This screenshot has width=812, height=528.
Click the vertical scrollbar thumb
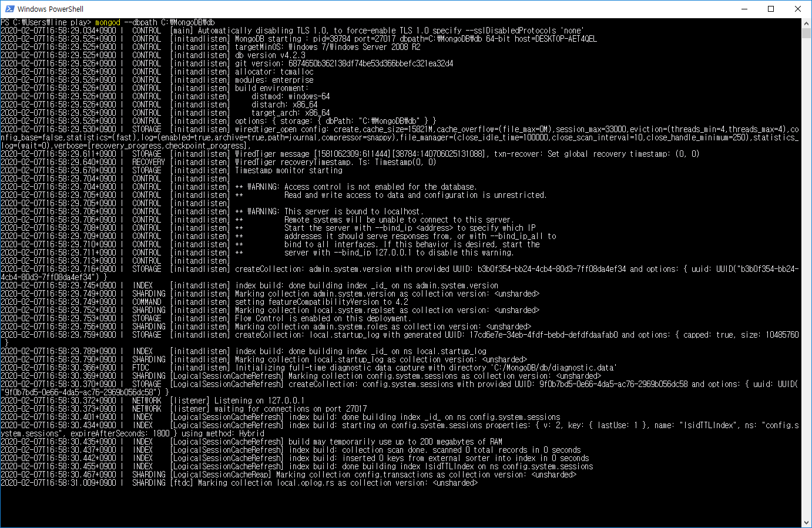click(x=806, y=33)
